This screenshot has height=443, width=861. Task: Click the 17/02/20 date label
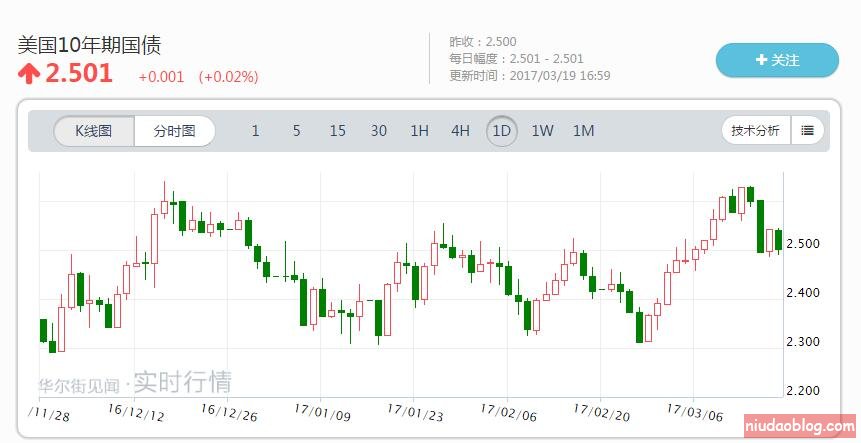click(601, 412)
